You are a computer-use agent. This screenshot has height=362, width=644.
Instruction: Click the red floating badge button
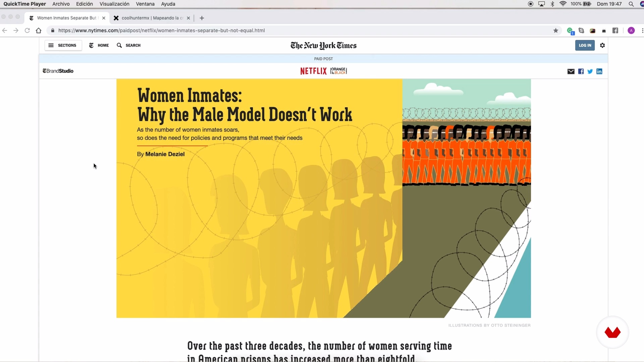pyautogui.click(x=612, y=332)
